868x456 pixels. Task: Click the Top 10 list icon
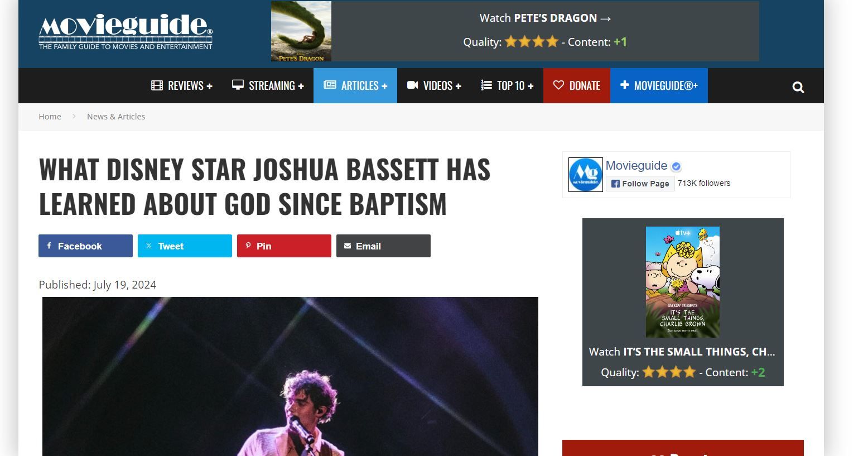pyautogui.click(x=486, y=85)
